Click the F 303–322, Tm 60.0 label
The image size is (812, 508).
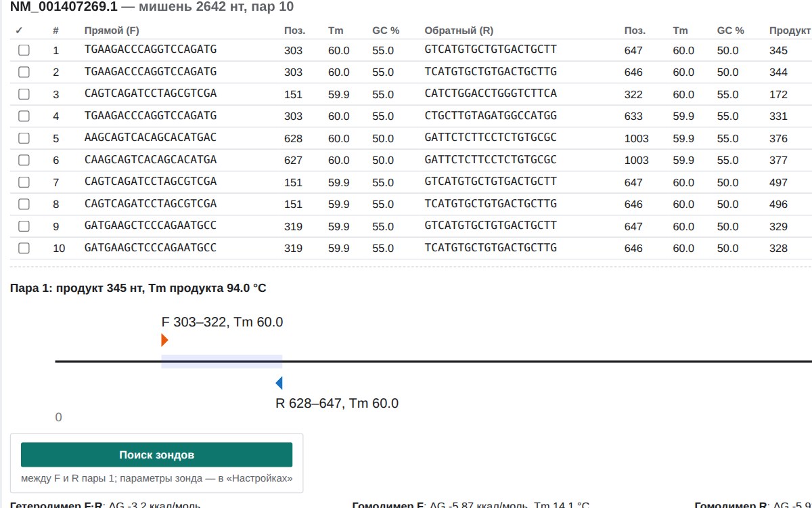click(x=222, y=322)
